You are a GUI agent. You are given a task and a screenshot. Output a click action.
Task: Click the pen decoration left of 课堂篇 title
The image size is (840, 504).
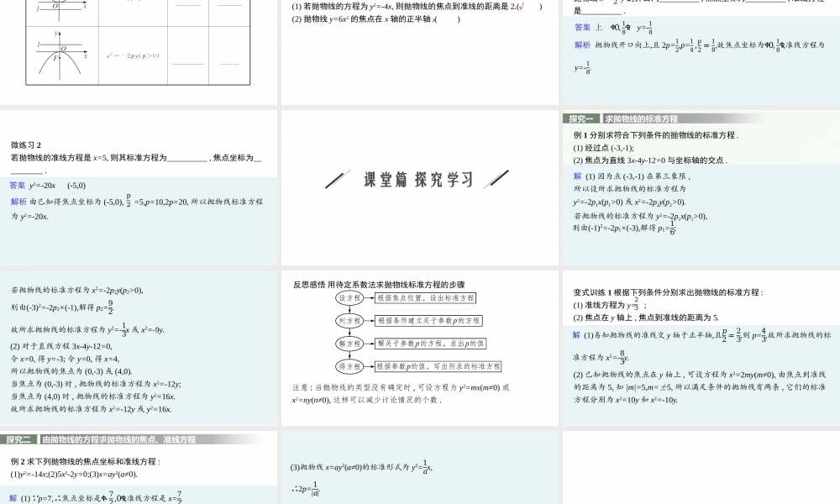coord(338,179)
